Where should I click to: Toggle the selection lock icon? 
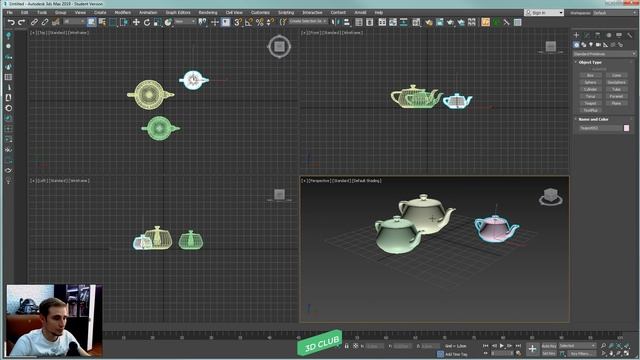coord(347,346)
